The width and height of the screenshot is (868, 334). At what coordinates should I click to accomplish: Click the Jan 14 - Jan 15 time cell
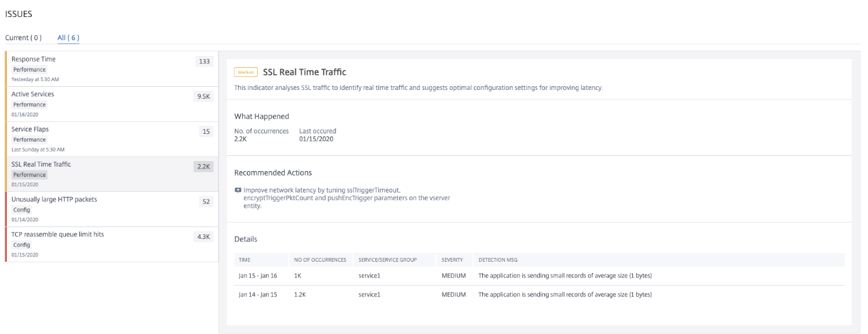pyautogui.click(x=258, y=294)
